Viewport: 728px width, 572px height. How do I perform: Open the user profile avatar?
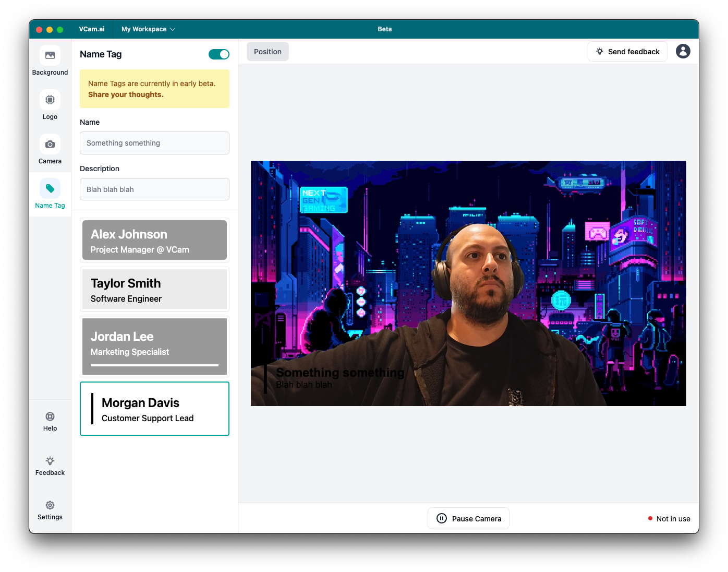(x=683, y=51)
